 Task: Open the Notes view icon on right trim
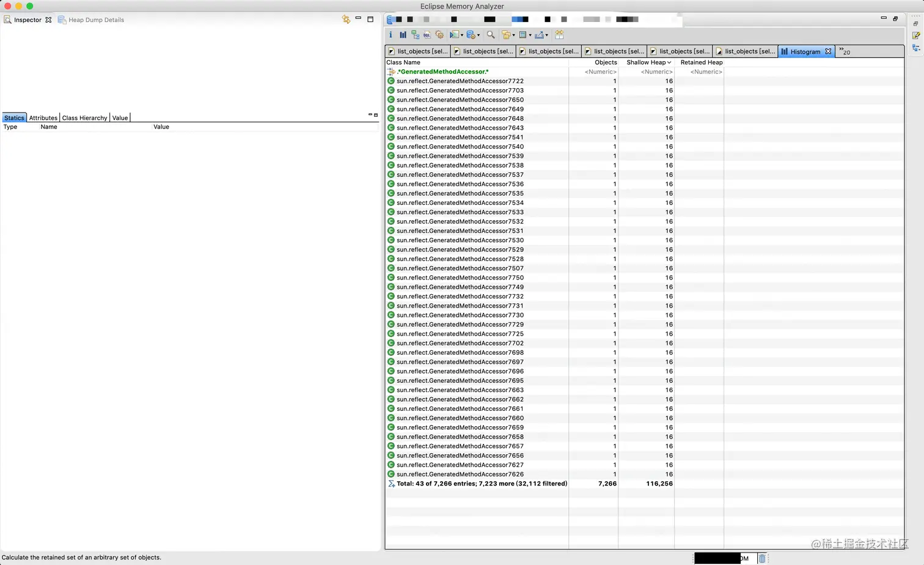(x=915, y=35)
